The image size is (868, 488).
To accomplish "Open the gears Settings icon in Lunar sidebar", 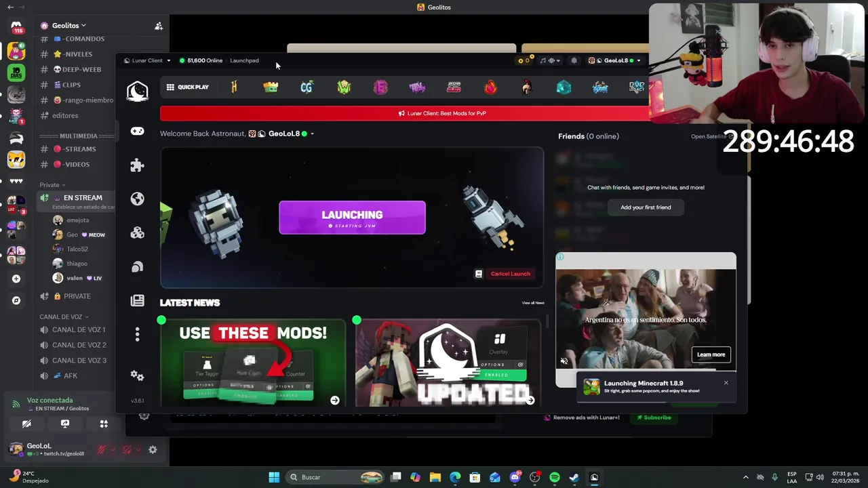I will tap(137, 375).
